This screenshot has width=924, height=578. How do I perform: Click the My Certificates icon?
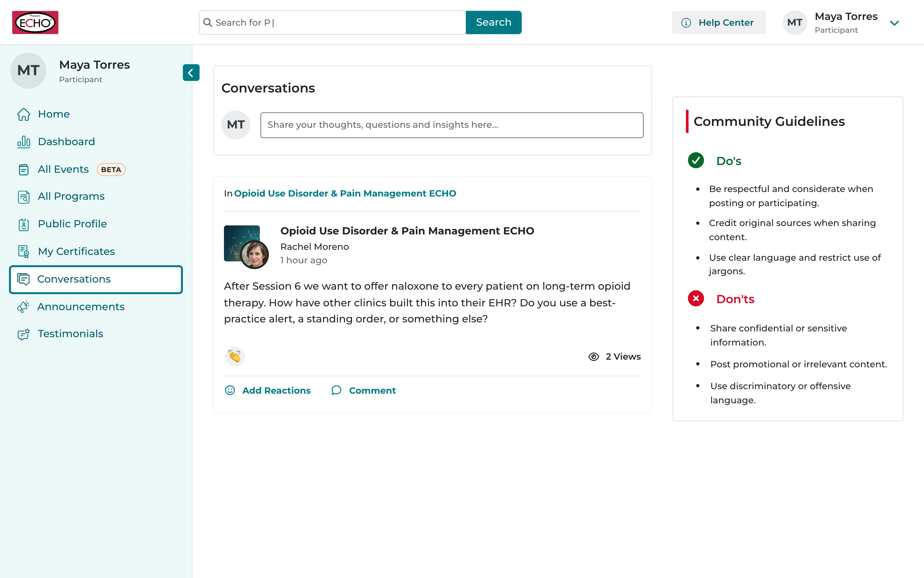[24, 251]
